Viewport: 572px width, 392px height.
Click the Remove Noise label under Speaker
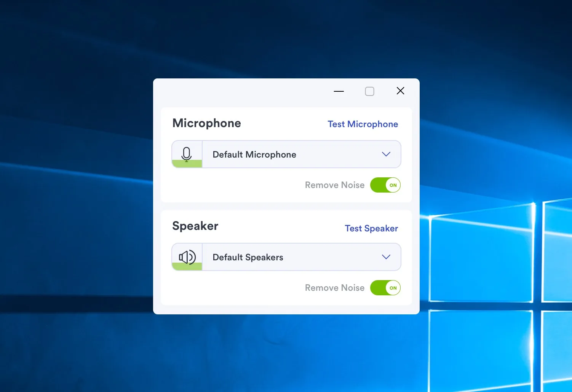pyautogui.click(x=335, y=288)
